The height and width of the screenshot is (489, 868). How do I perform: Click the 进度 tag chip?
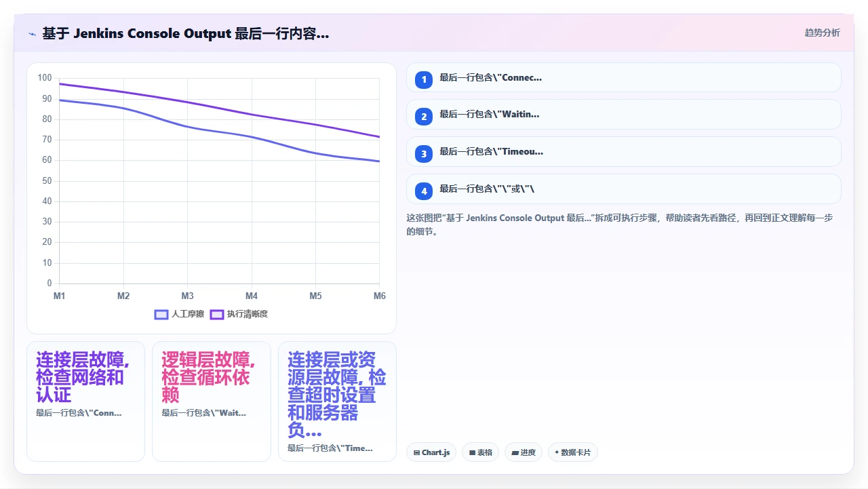[x=523, y=452]
